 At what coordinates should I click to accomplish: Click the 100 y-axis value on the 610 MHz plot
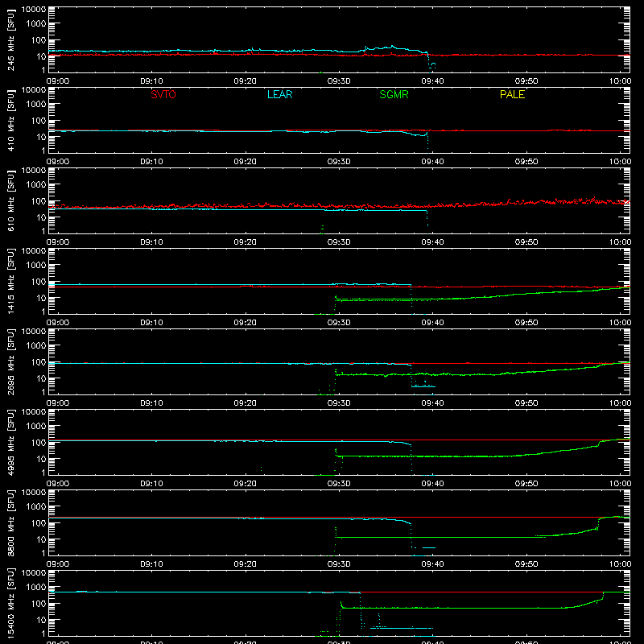38,201
